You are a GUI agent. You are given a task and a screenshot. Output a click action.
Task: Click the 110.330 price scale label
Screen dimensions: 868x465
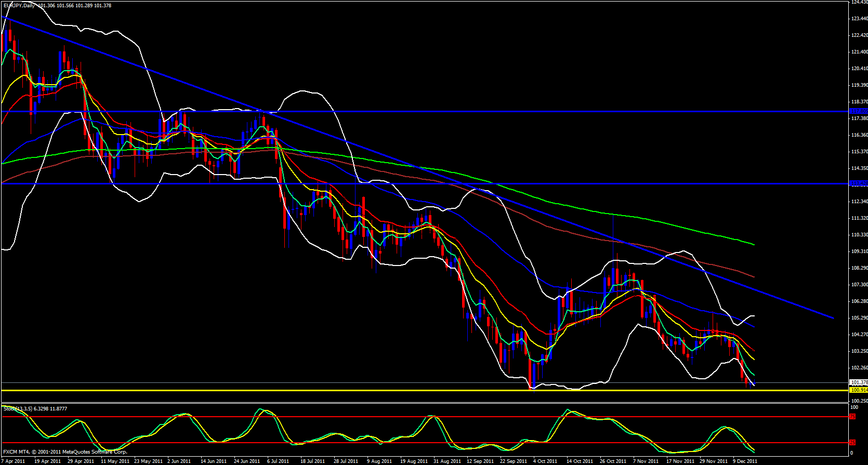point(858,235)
